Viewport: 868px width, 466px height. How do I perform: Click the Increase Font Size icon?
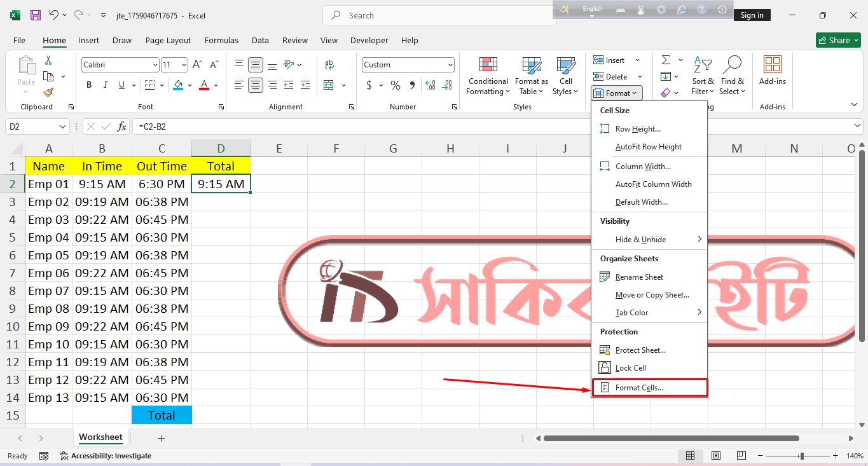click(197, 65)
